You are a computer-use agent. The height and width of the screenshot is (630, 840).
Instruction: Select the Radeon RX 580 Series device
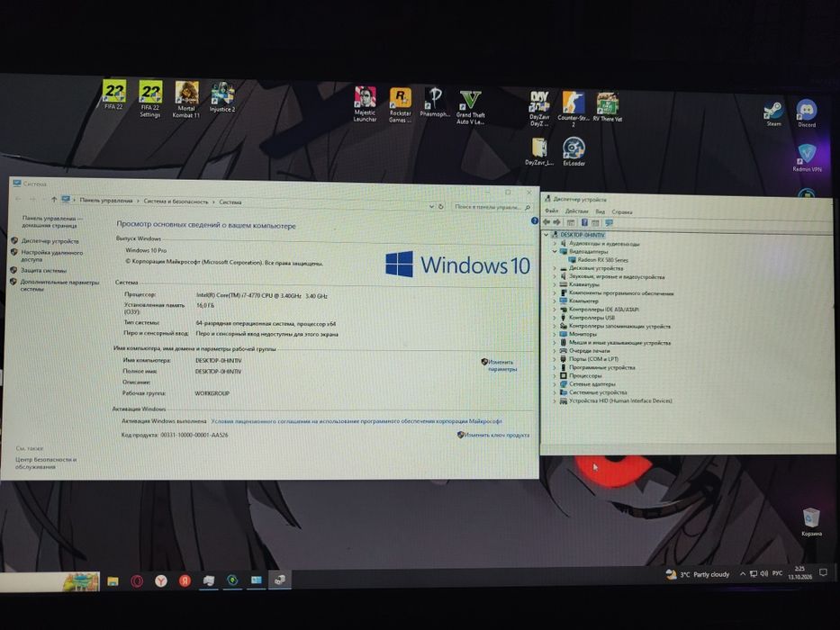(x=602, y=260)
